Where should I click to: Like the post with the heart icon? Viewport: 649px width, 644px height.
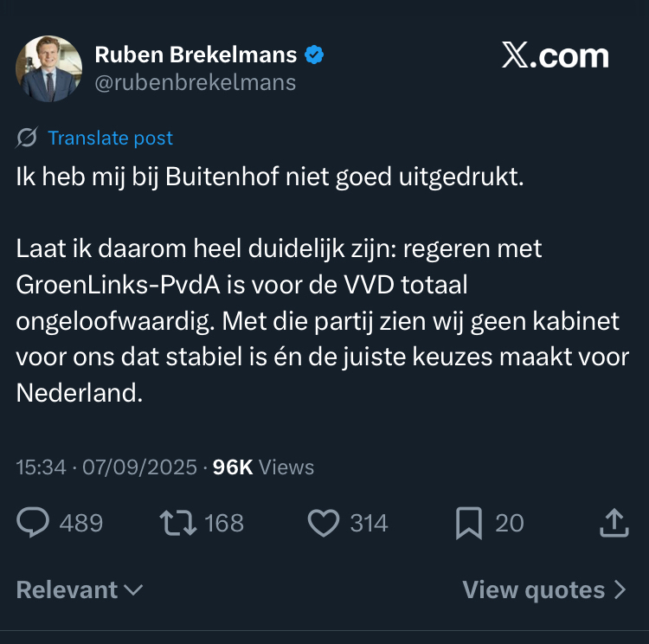click(x=323, y=522)
